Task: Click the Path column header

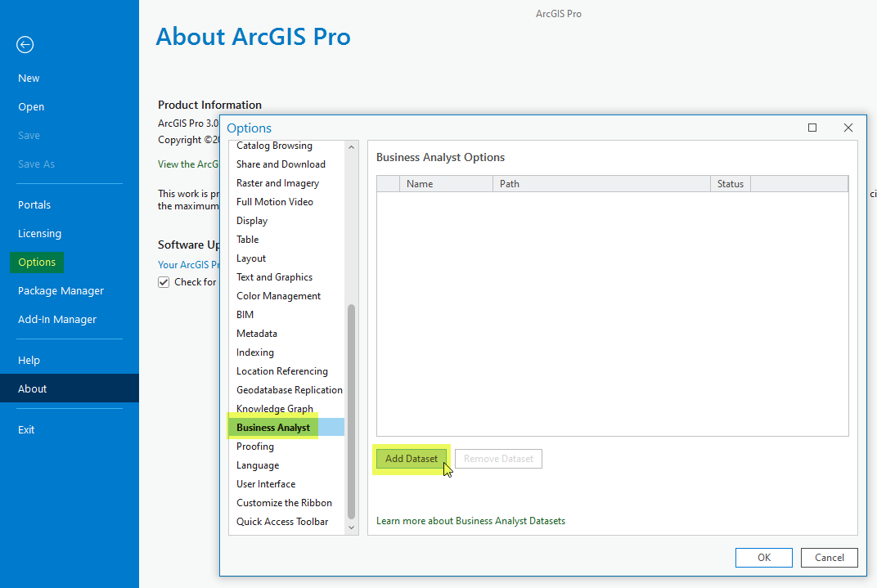Action: tap(601, 184)
